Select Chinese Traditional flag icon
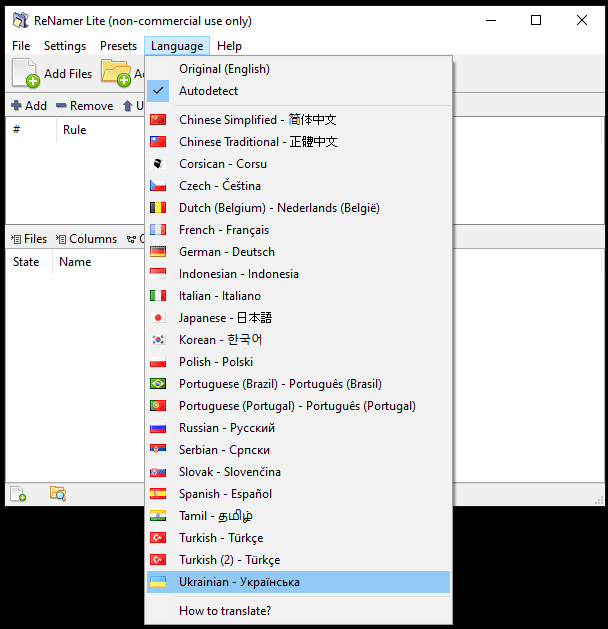608x629 pixels. tap(158, 142)
